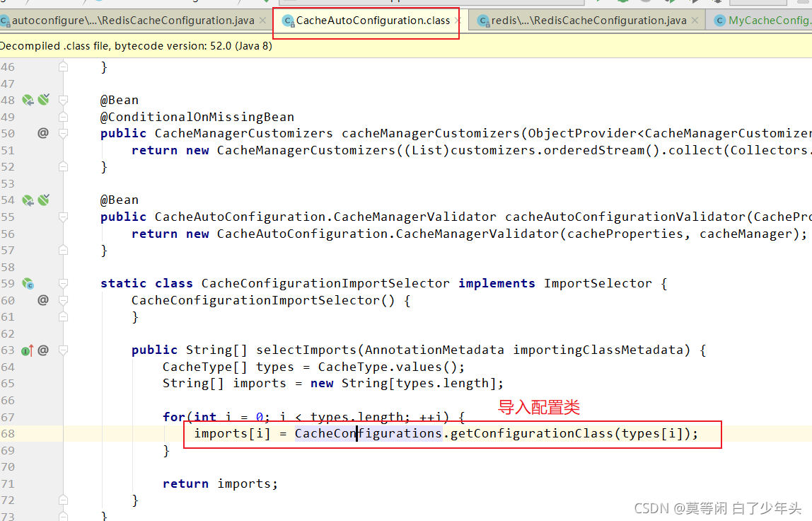Open the redis\...\RedisCacheConfiguration.java tab
The height and width of the screenshot is (521, 812).
click(588, 21)
